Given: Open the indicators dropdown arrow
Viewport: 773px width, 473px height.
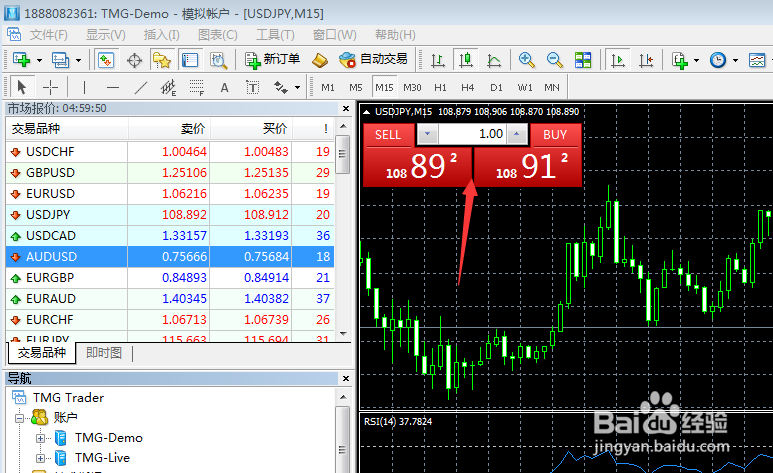Looking at the screenshot, I should coord(697,61).
